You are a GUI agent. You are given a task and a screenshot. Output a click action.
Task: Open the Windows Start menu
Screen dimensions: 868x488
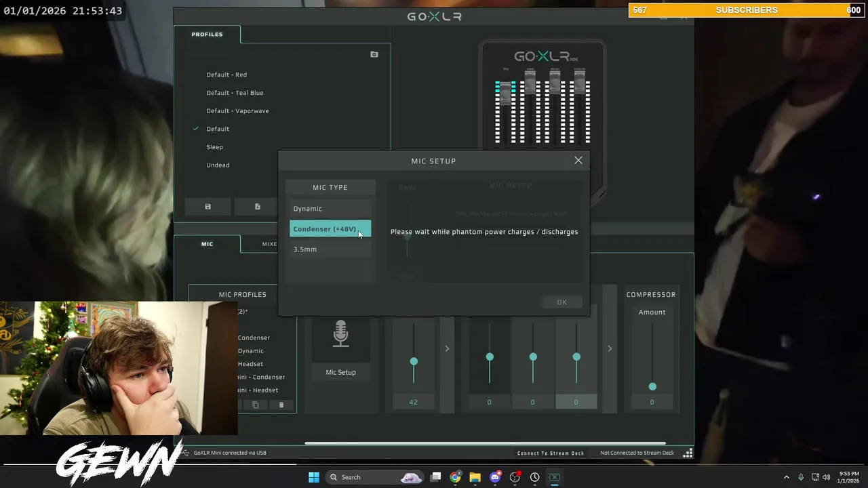click(314, 477)
